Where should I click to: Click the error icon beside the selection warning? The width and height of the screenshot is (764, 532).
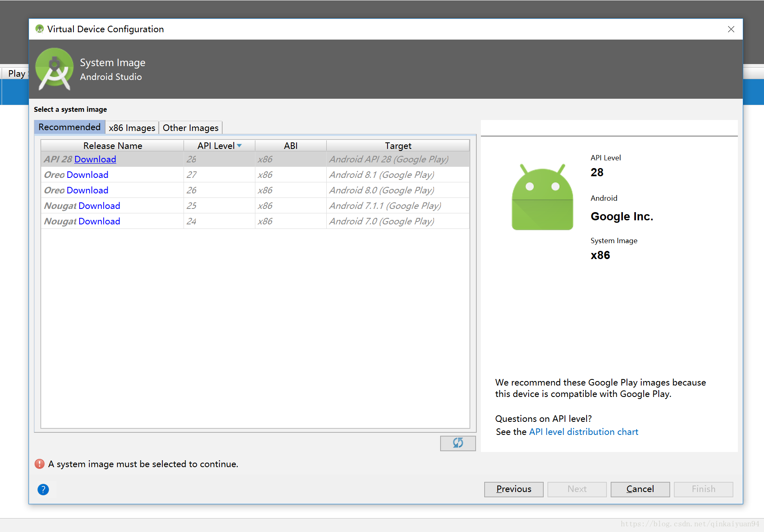(x=39, y=464)
